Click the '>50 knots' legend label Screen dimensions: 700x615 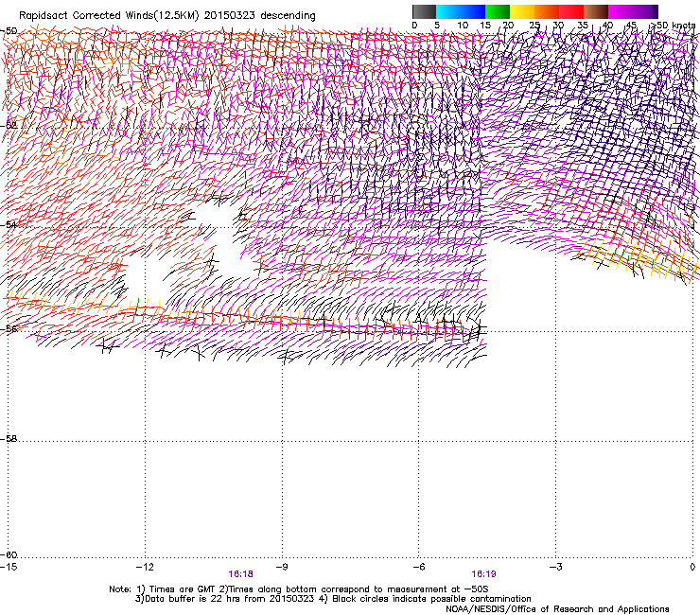pos(672,26)
